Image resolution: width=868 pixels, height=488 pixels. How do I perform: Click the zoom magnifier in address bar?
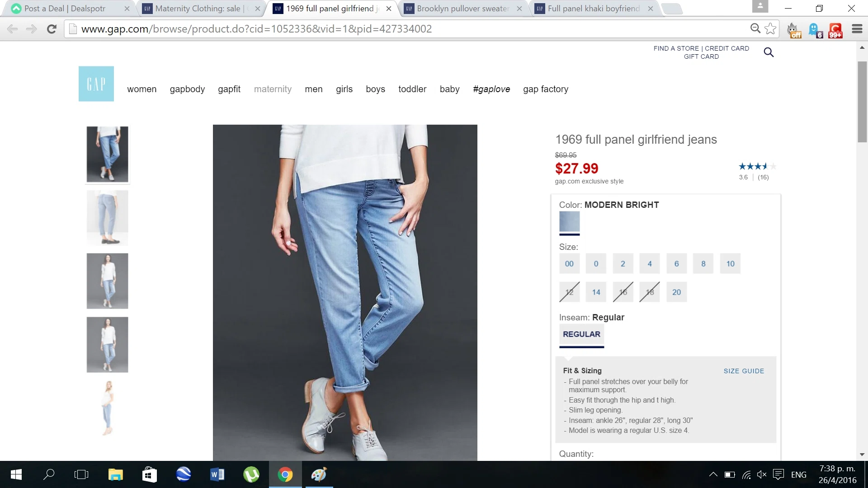(x=755, y=29)
